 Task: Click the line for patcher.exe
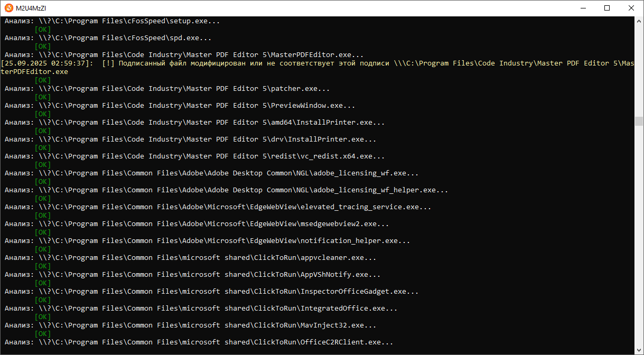(x=167, y=89)
